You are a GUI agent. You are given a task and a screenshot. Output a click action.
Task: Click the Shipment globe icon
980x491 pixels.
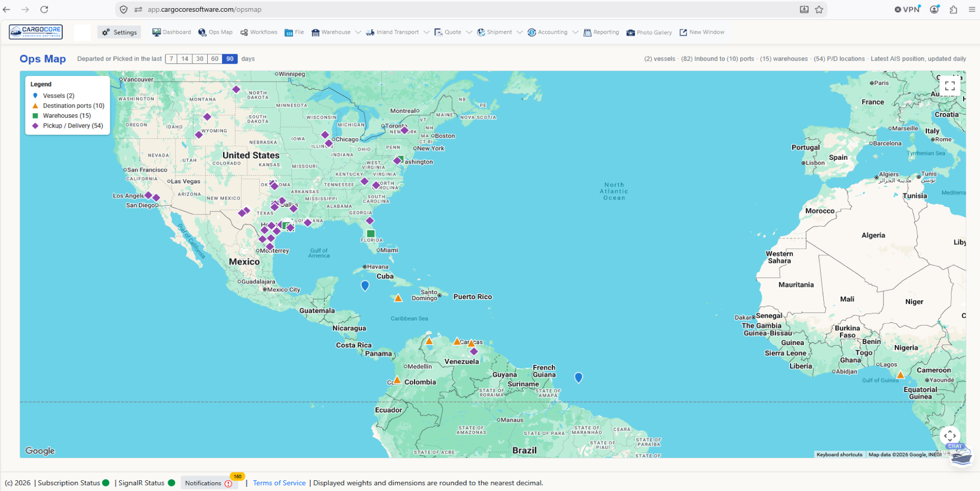click(x=481, y=32)
